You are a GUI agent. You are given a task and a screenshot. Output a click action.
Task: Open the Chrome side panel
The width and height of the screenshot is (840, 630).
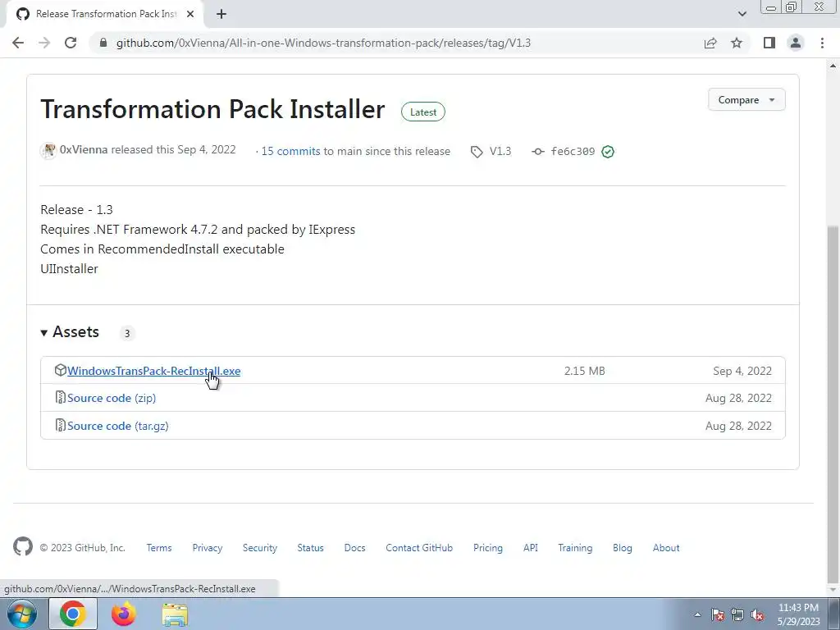tap(769, 43)
